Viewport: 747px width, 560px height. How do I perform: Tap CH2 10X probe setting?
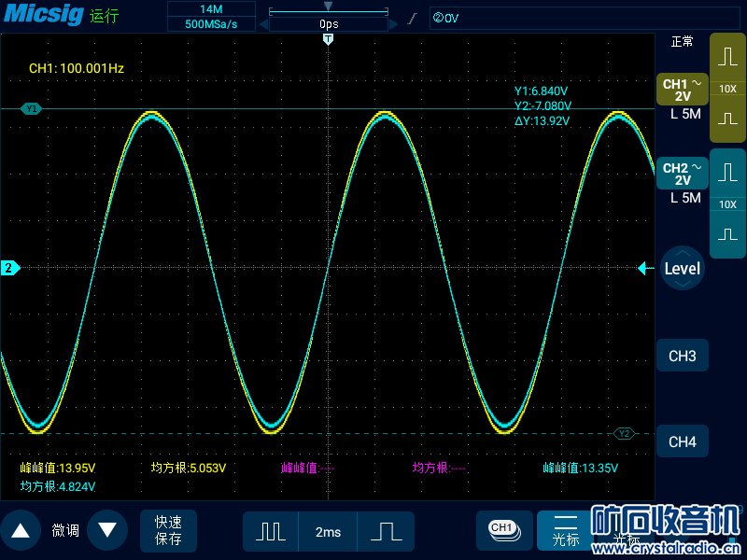pyautogui.click(x=727, y=204)
